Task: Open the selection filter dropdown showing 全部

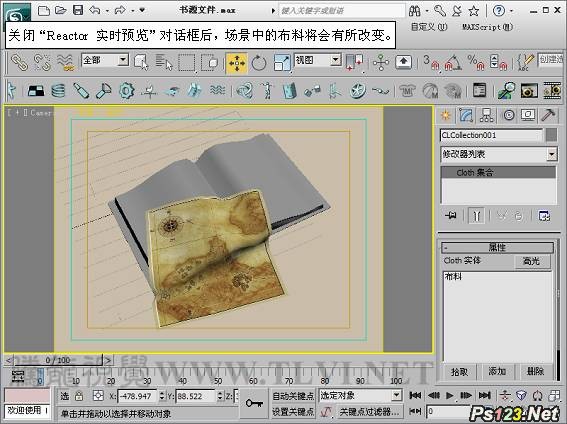Action: pyautogui.click(x=105, y=60)
